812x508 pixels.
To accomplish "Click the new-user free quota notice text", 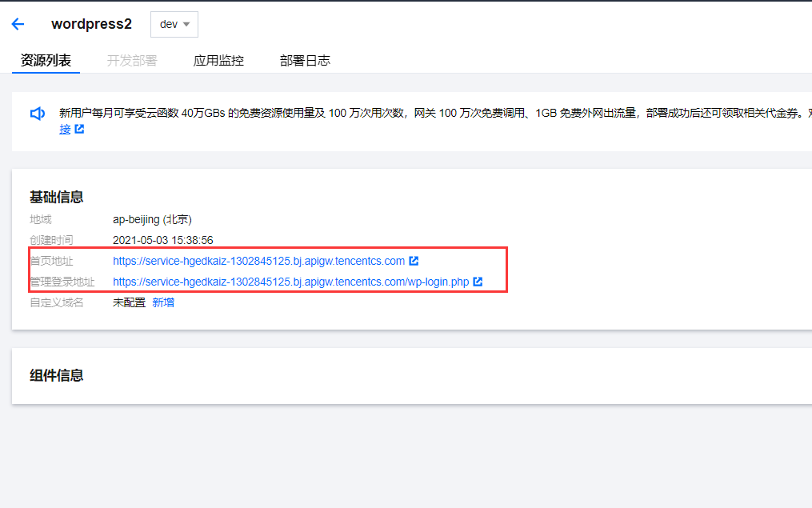I will coord(435,113).
